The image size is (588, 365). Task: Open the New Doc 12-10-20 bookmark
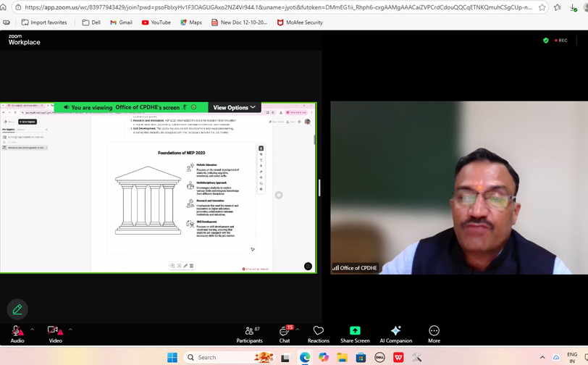(239, 22)
